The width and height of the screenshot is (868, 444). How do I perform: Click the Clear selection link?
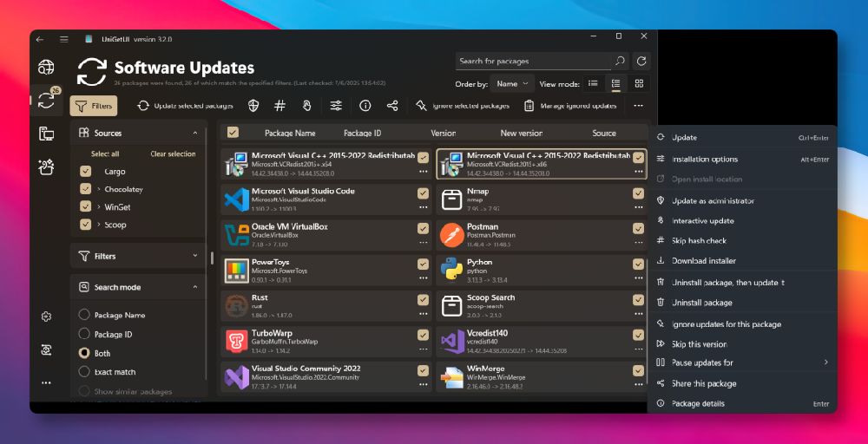pos(173,154)
